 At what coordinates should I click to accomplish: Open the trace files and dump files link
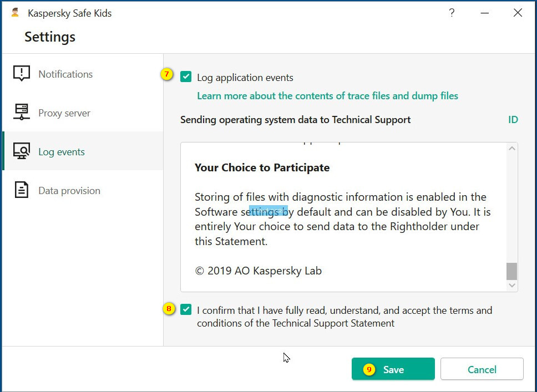(327, 96)
